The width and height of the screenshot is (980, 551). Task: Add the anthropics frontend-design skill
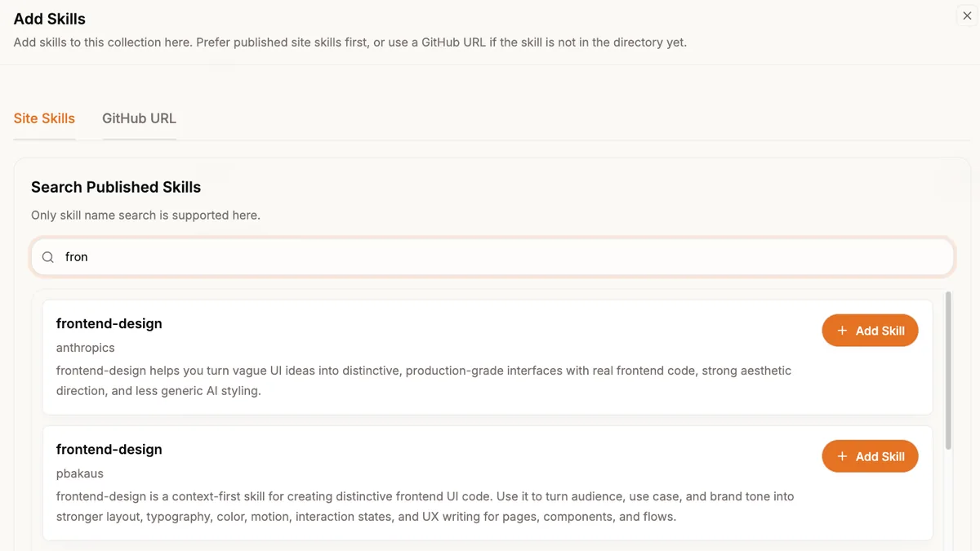870,331
